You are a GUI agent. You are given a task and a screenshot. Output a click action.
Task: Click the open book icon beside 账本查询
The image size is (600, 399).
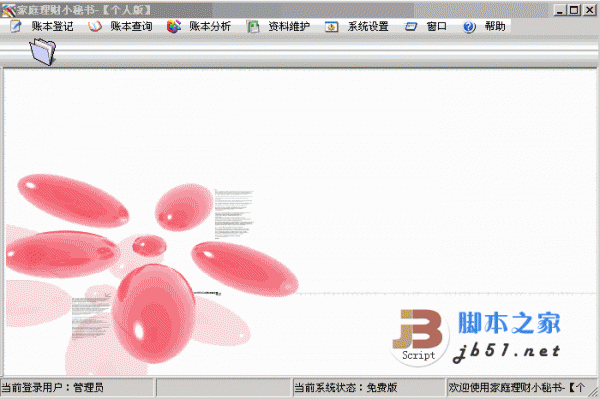point(95,26)
